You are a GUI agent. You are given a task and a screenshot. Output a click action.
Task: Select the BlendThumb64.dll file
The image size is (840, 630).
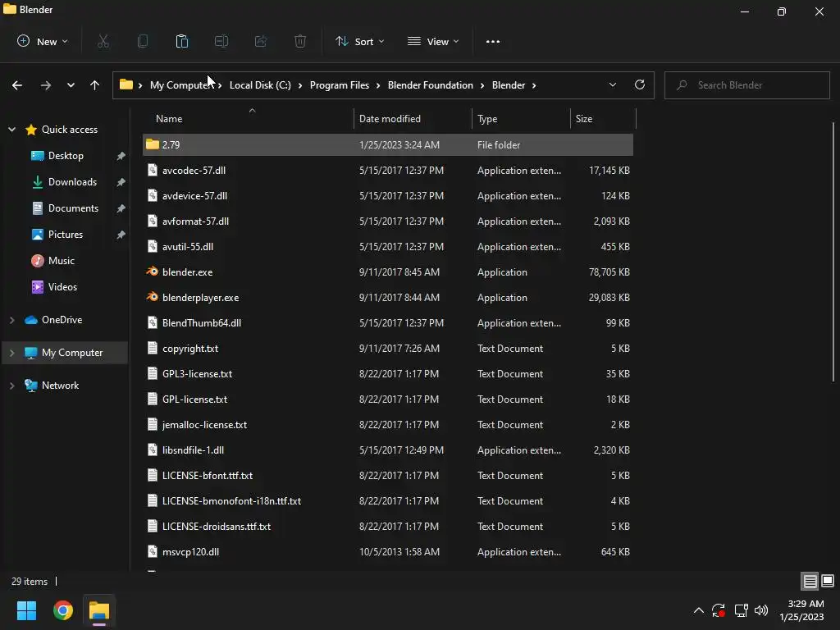pos(388,322)
